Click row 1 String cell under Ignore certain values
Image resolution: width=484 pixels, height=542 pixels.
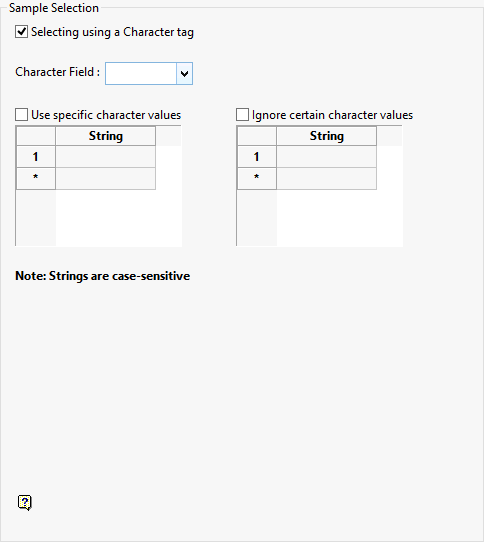tap(326, 157)
